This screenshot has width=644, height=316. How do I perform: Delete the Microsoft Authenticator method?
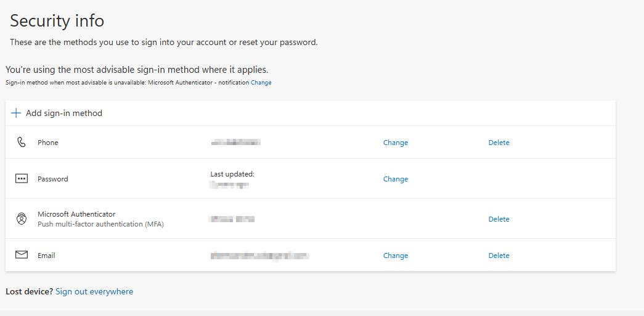[499, 219]
